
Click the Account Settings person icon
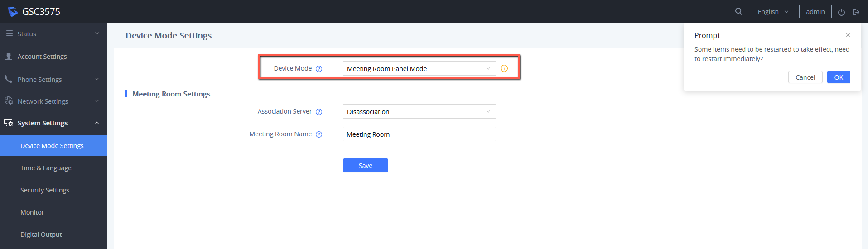pos(9,56)
